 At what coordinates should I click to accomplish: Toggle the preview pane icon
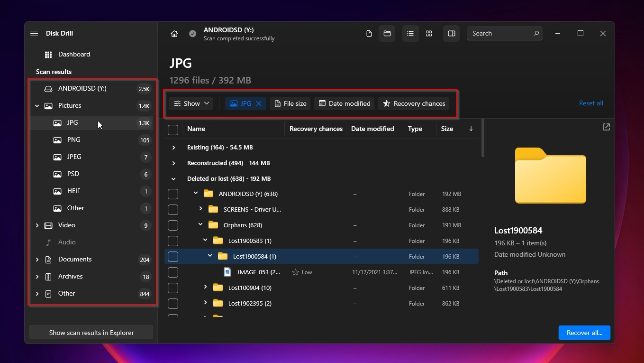click(452, 33)
